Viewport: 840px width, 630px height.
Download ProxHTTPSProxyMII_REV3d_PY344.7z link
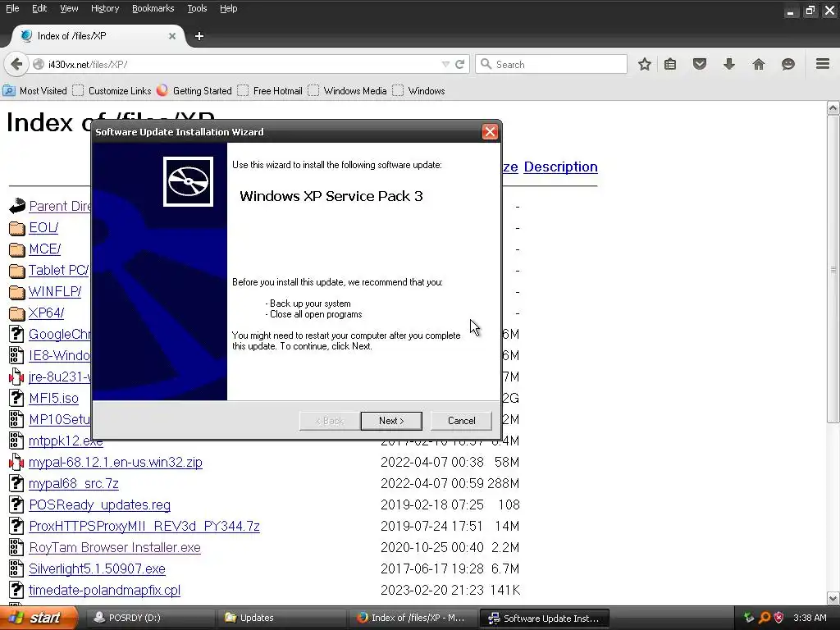144,526
